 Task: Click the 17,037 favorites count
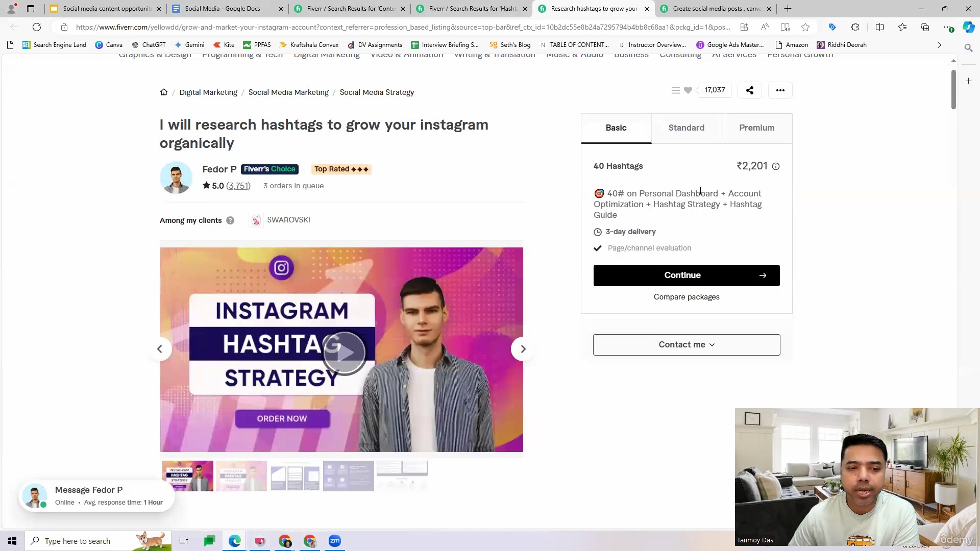point(715,90)
